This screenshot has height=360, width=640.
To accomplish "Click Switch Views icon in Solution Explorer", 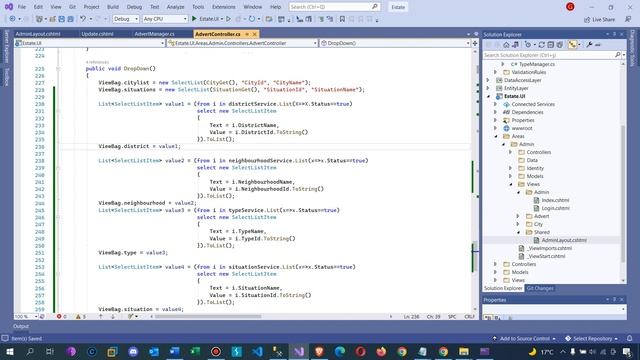I will pyautogui.click(x=516, y=45).
